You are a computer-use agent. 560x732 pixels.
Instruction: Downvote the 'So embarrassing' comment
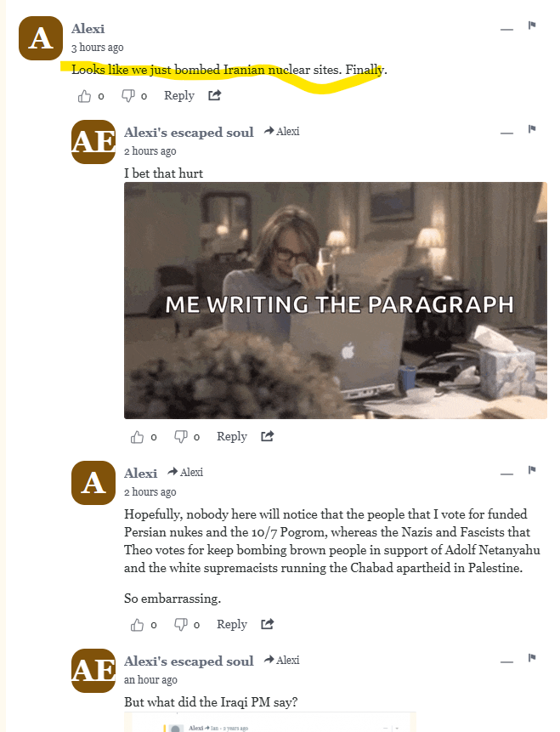click(x=181, y=625)
